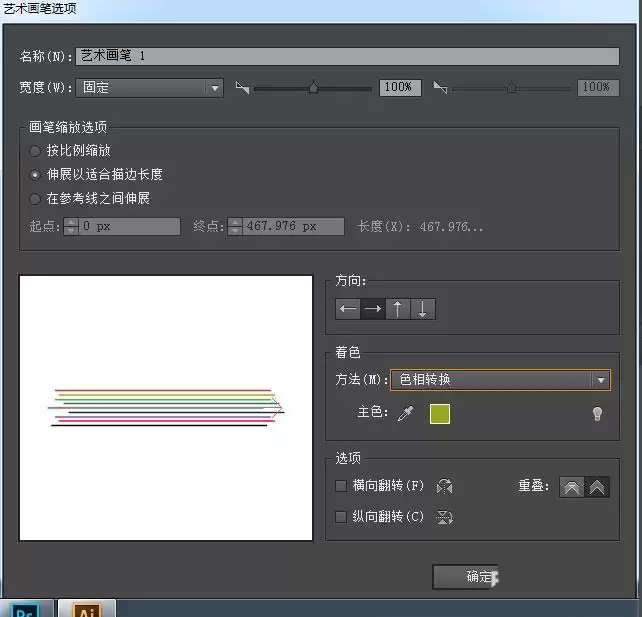Click the 方法 dropdown arrow button
The width and height of the screenshot is (642, 617).
coord(601,380)
